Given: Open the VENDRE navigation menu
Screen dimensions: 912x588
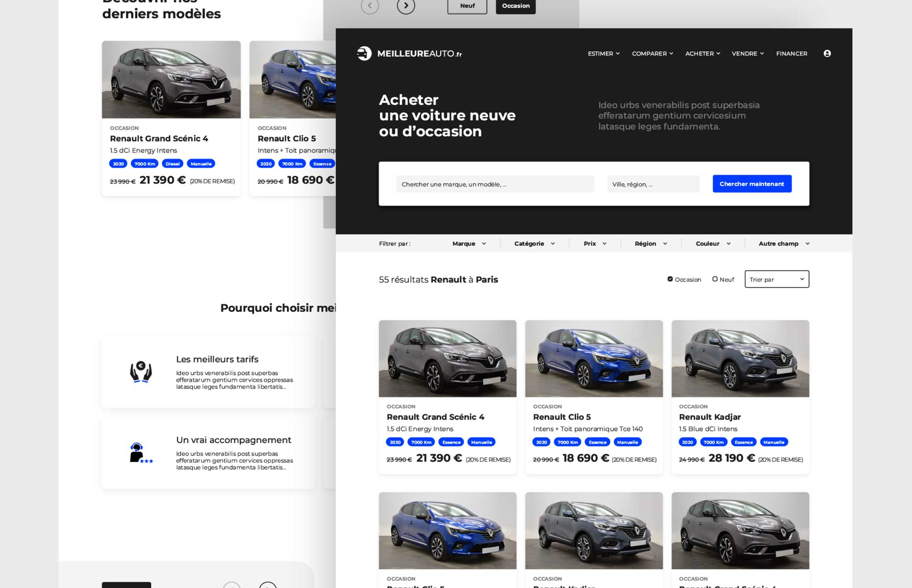Looking at the screenshot, I should [747, 53].
